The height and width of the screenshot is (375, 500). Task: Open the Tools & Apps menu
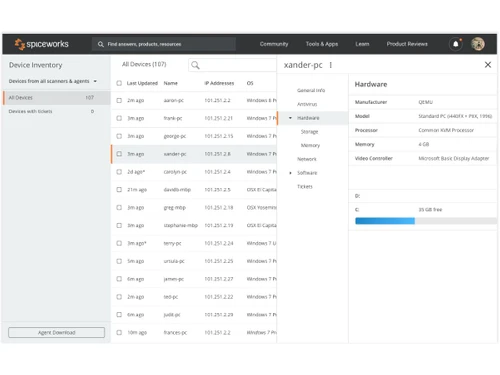tap(322, 44)
